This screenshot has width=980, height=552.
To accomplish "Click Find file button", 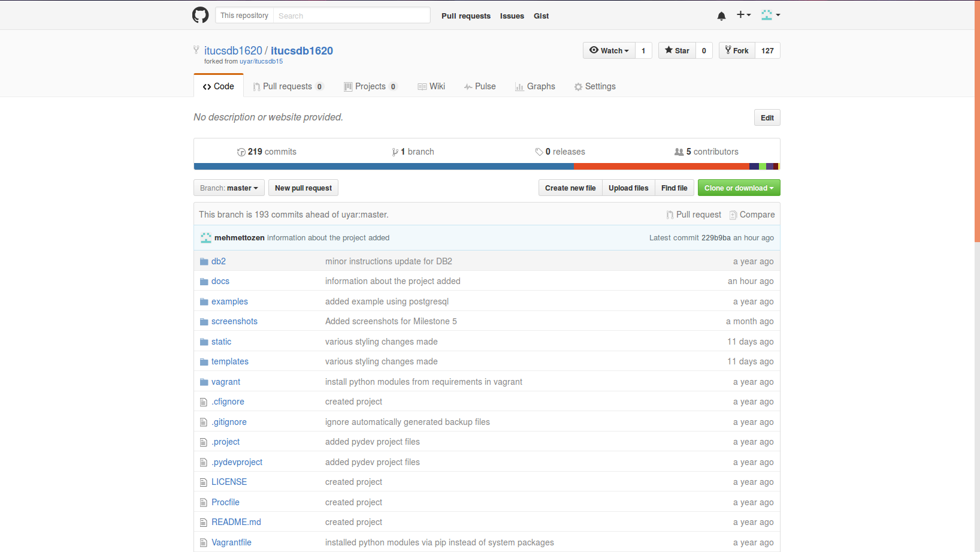I will tap(674, 188).
